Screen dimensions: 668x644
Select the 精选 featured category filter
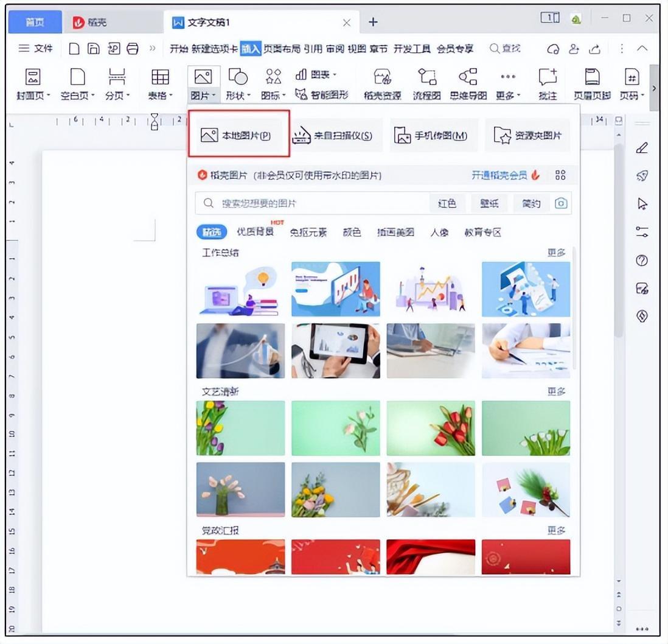tap(211, 233)
